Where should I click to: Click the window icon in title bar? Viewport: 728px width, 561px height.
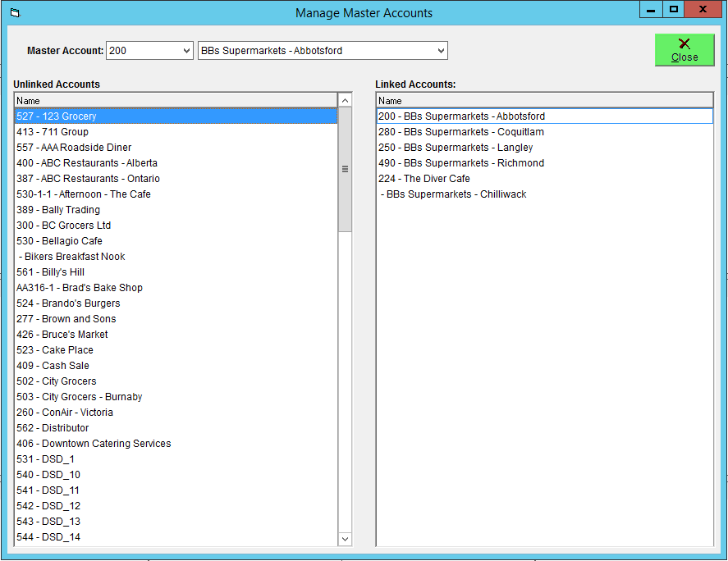point(15,13)
